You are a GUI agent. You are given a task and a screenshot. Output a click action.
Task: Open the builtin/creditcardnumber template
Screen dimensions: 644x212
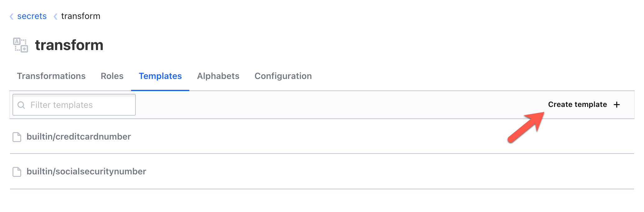(x=78, y=137)
